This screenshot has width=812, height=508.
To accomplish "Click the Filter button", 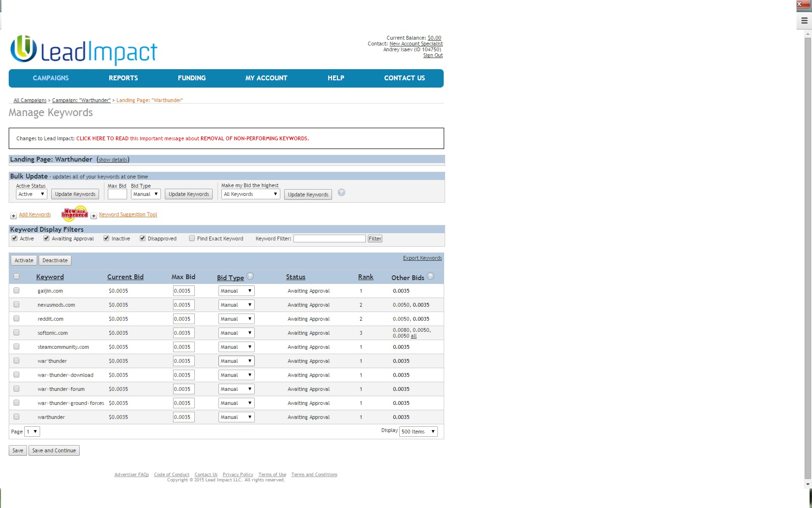I will (x=375, y=239).
